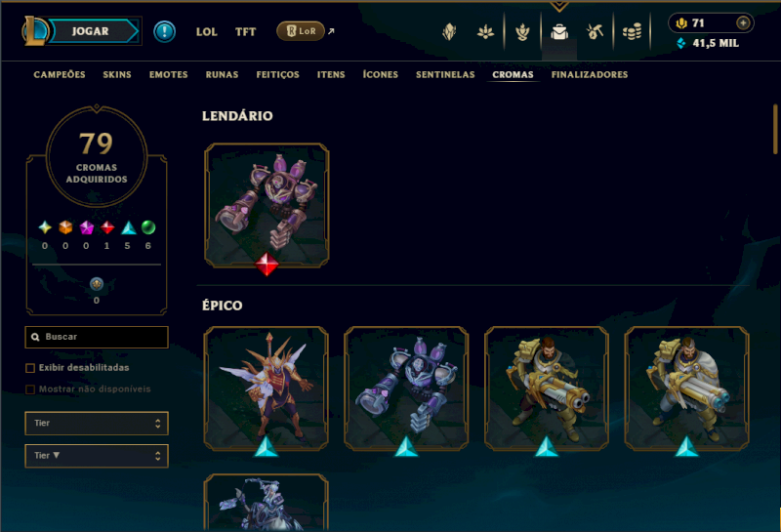Open the loot hammer crafting icon

595,32
